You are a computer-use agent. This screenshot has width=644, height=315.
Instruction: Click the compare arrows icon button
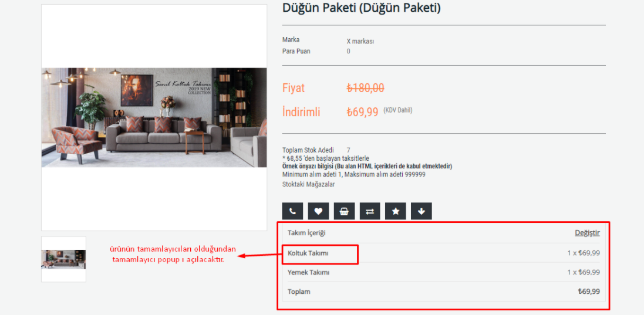370,211
